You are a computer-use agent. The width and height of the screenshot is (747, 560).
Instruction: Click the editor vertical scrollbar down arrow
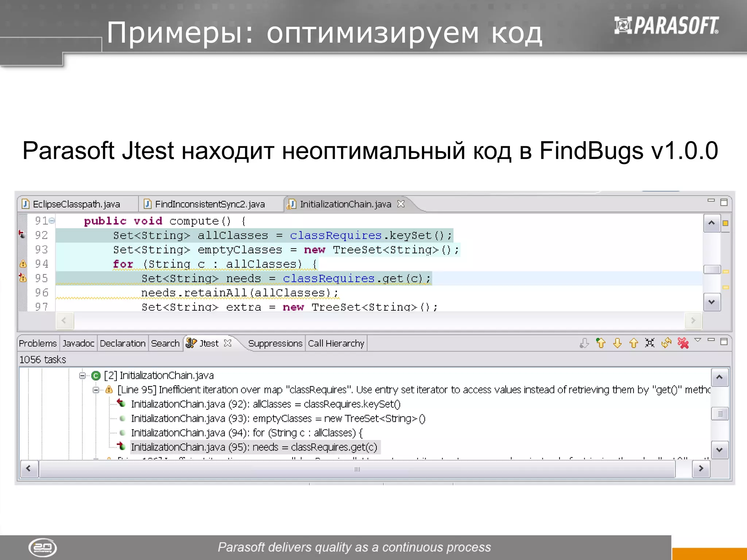coord(712,302)
